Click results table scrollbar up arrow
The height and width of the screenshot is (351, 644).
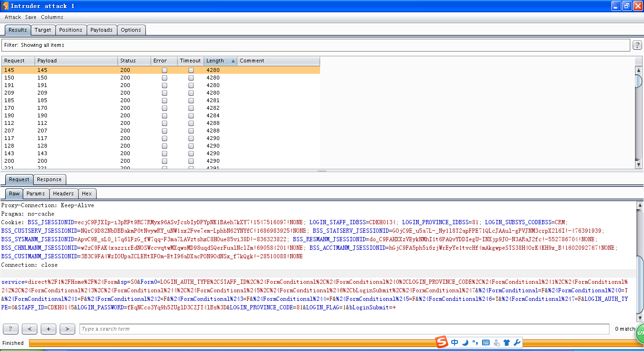(x=638, y=70)
